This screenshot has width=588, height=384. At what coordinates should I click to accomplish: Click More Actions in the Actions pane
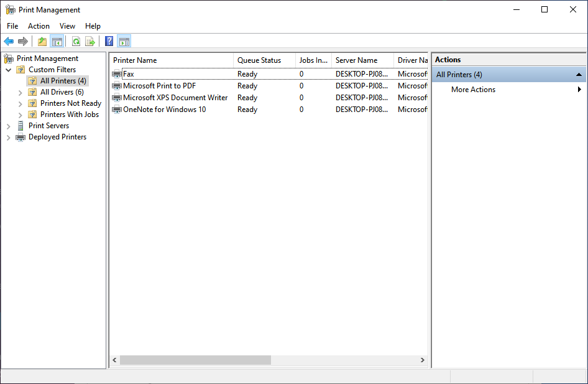tap(473, 90)
